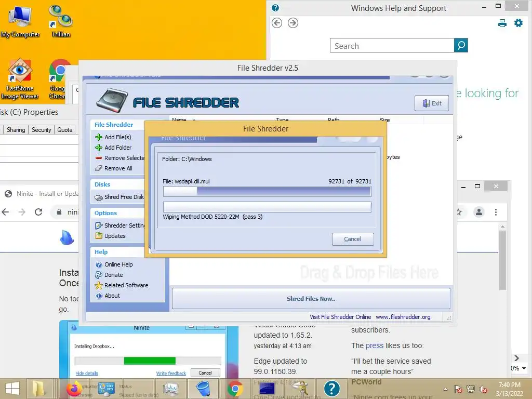
Task: Click the Size column header in file list
Action: point(385,119)
